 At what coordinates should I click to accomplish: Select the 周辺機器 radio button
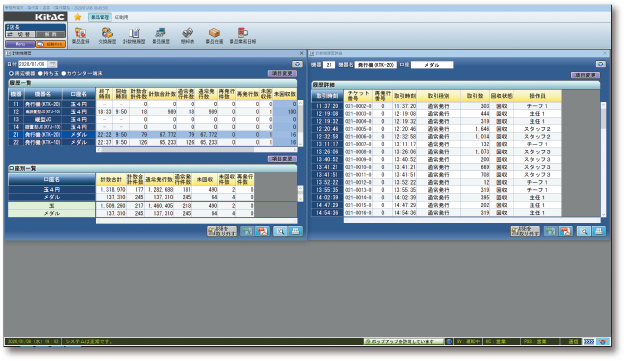click(x=11, y=74)
